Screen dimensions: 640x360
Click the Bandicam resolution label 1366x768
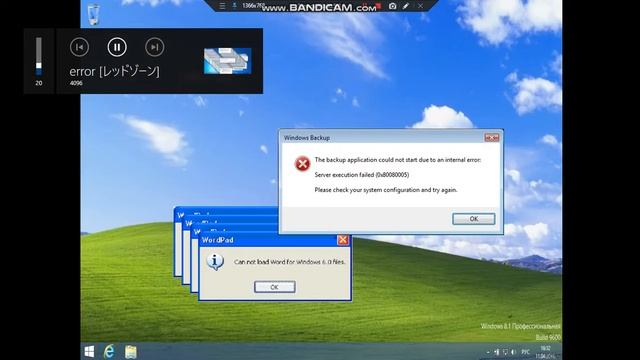(253, 6)
